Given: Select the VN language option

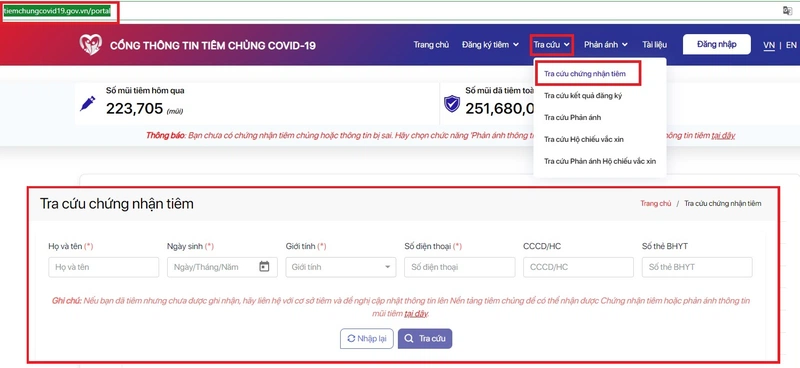Looking at the screenshot, I should coord(769,45).
